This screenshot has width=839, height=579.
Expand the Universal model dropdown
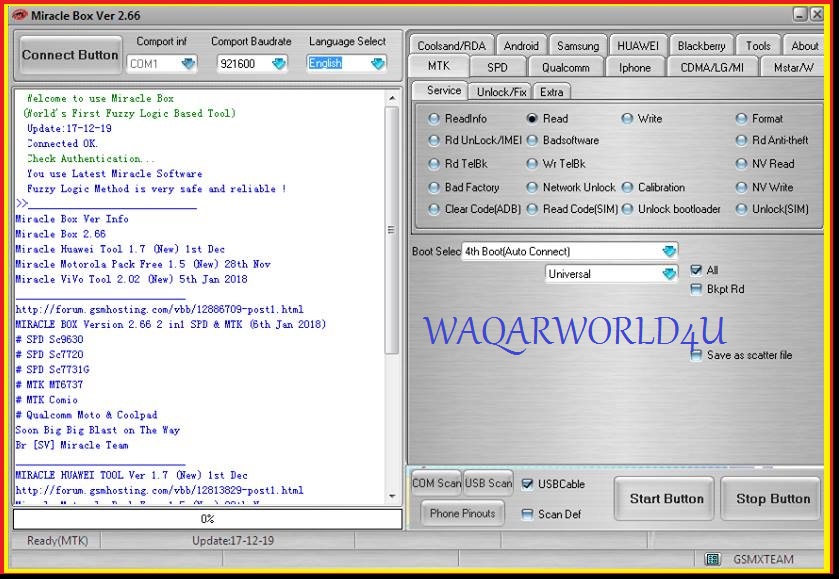pyautogui.click(x=669, y=274)
